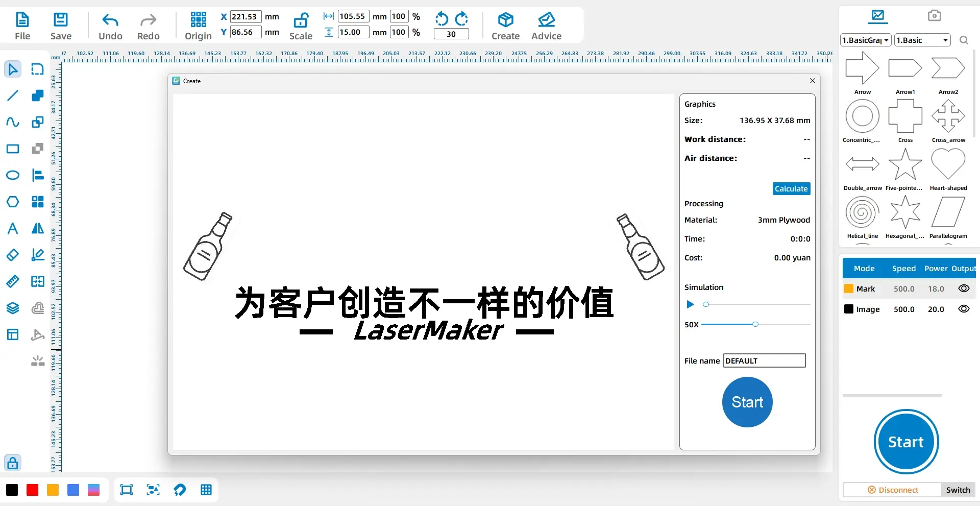Pick the black color swatch

tap(12, 490)
